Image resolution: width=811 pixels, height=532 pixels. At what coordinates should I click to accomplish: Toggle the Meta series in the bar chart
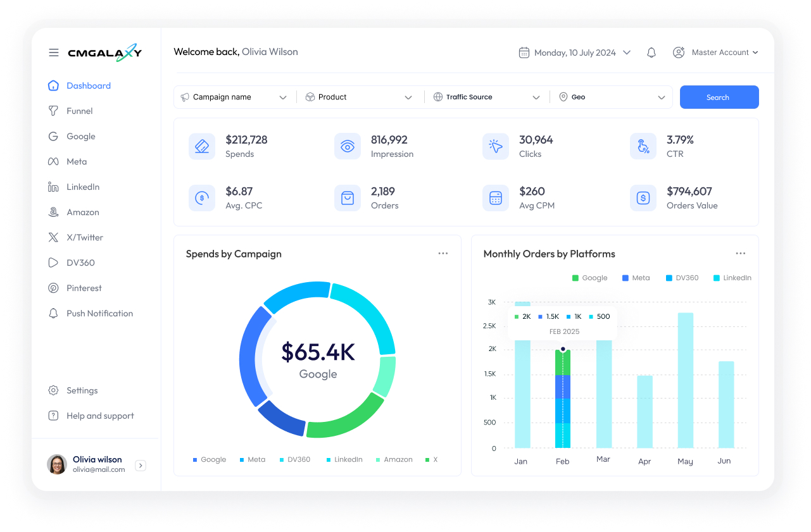pyautogui.click(x=636, y=278)
